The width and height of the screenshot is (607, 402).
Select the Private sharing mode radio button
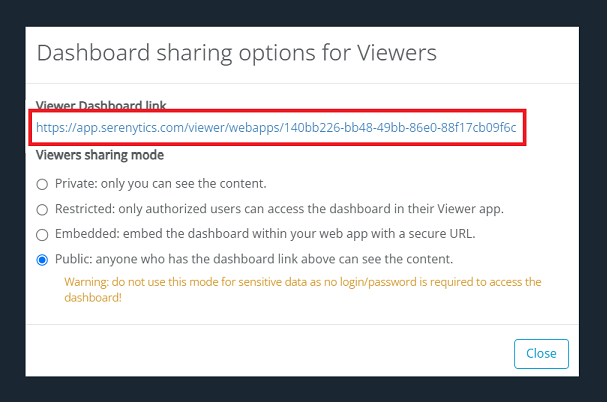tap(42, 184)
